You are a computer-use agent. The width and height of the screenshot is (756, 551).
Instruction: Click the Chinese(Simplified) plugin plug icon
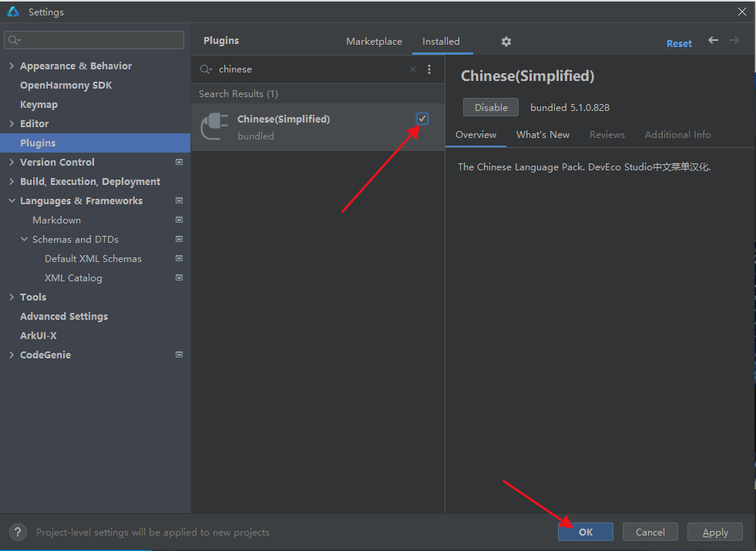213,126
